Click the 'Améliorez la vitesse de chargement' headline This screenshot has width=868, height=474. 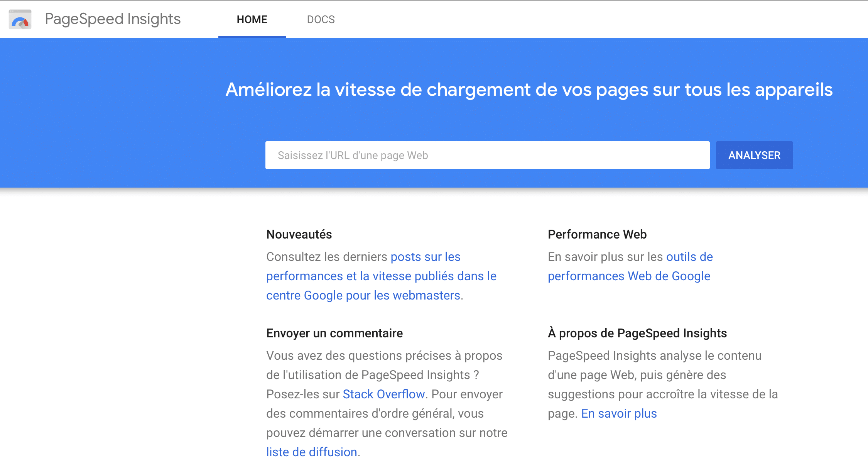point(529,90)
